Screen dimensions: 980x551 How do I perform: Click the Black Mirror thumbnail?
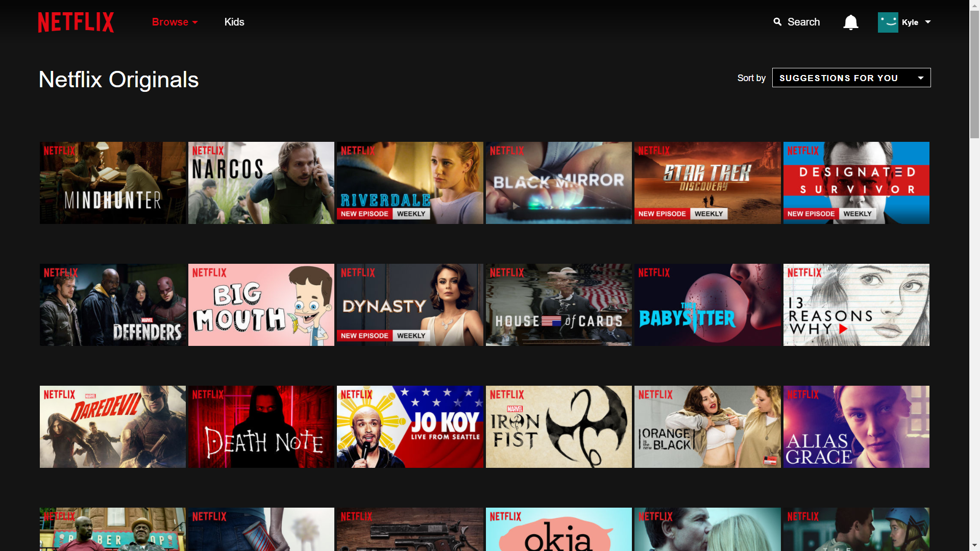click(x=558, y=182)
